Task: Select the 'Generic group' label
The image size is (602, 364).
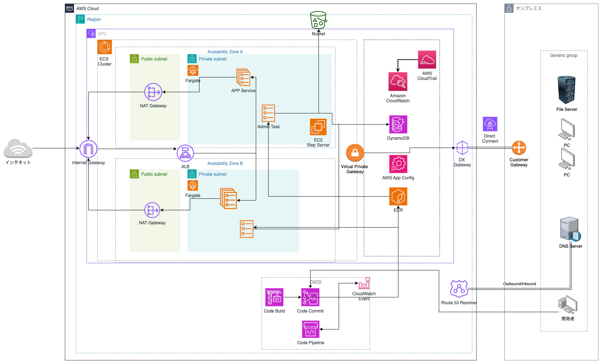Action: tap(564, 55)
